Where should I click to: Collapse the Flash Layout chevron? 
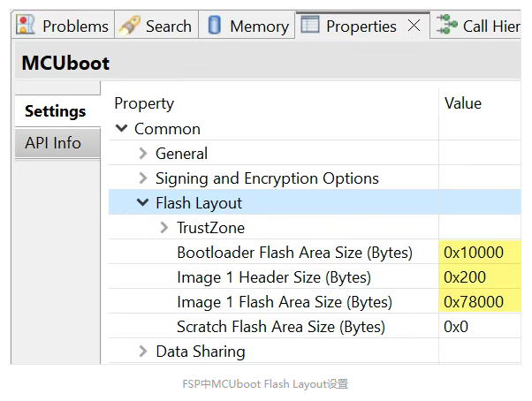pos(142,202)
